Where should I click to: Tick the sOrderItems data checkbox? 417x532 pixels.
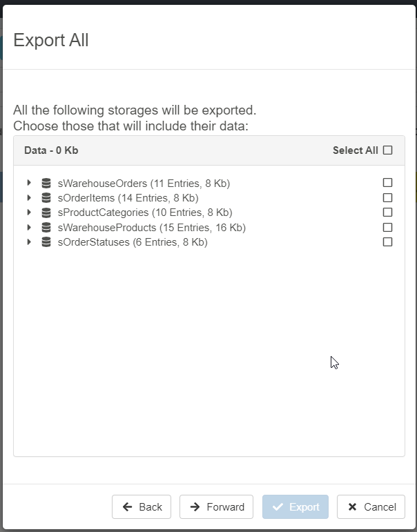coord(388,198)
